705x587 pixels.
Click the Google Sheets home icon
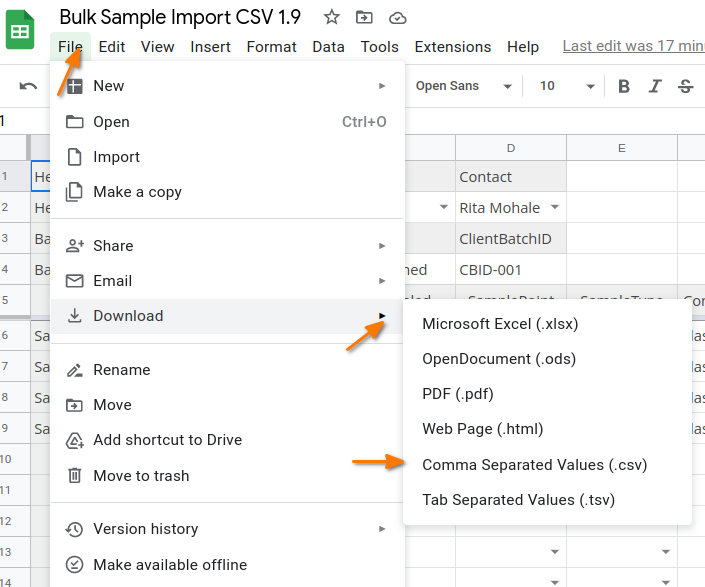pyautogui.click(x=20, y=31)
